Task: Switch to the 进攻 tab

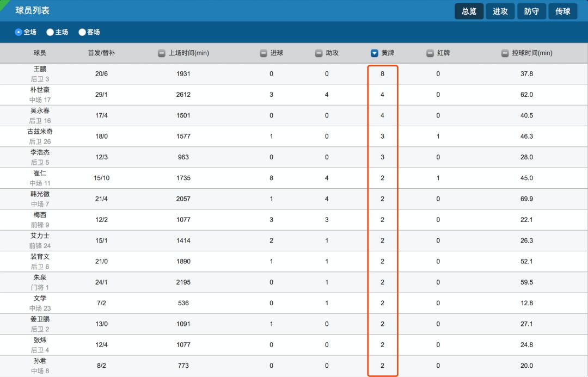Action: click(500, 11)
